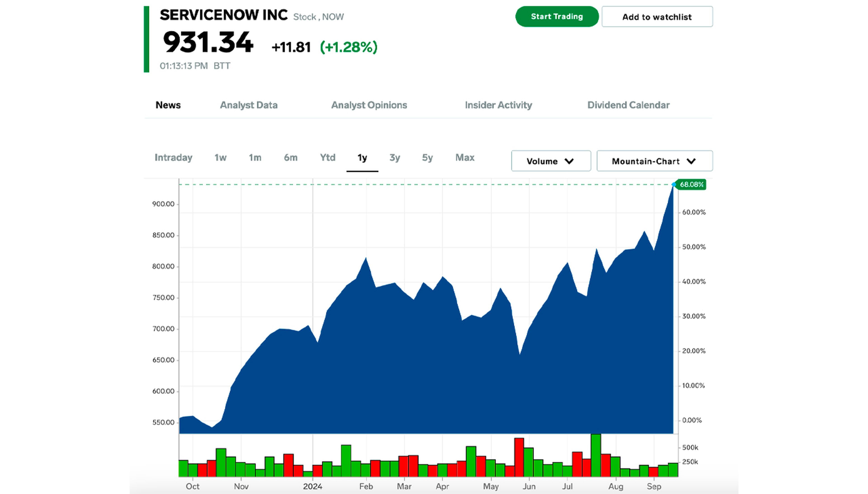Open the Dividend Calendar tab
The width and height of the screenshot is (868, 494).
pos(628,105)
